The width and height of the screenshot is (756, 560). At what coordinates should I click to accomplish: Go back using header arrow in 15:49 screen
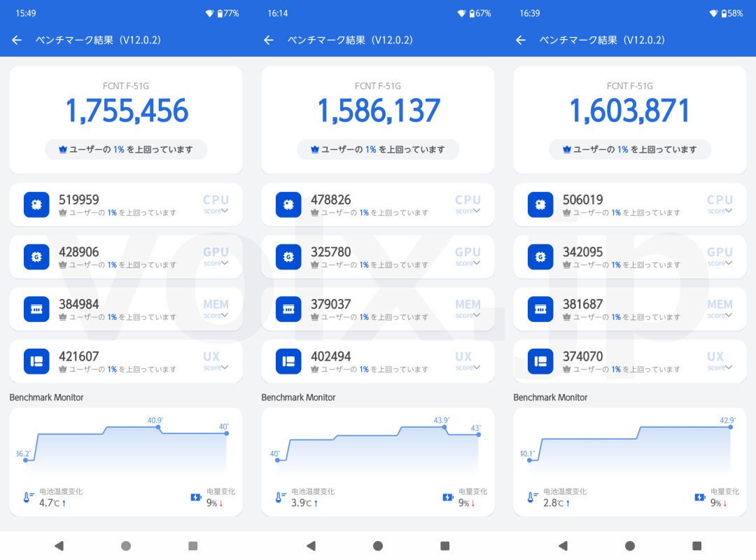(17, 40)
